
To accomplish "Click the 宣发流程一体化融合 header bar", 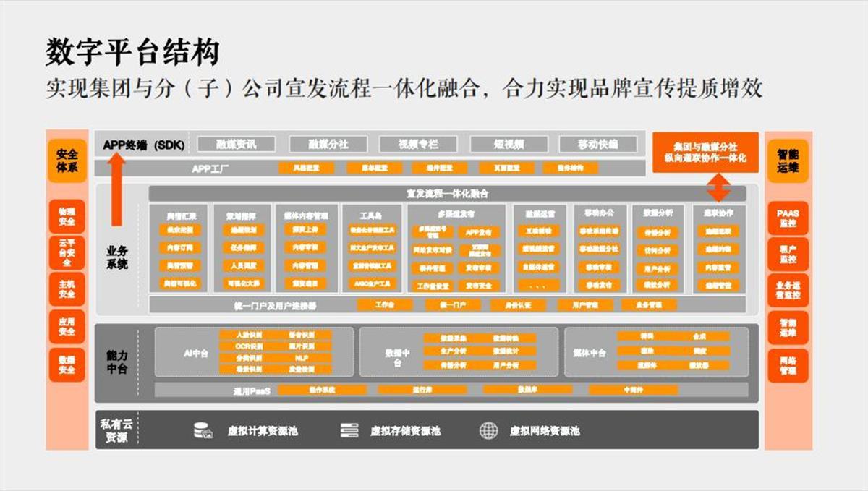I will (x=447, y=194).
